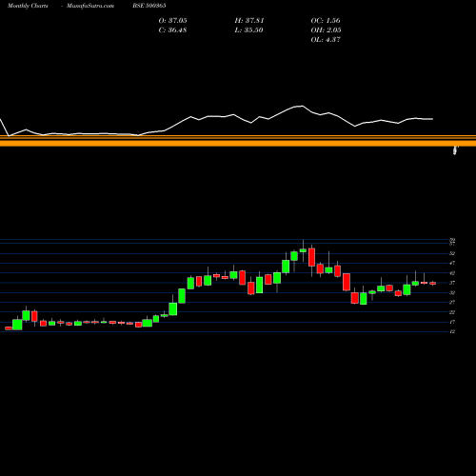
Task: Click the latest monthly candle on the chart
Action: (x=433, y=284)
